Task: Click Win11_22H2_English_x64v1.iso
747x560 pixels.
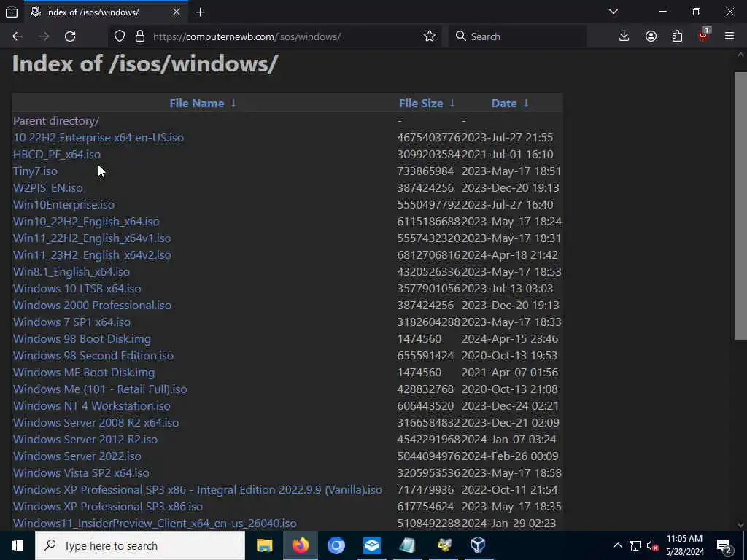Action: (92, 238)
